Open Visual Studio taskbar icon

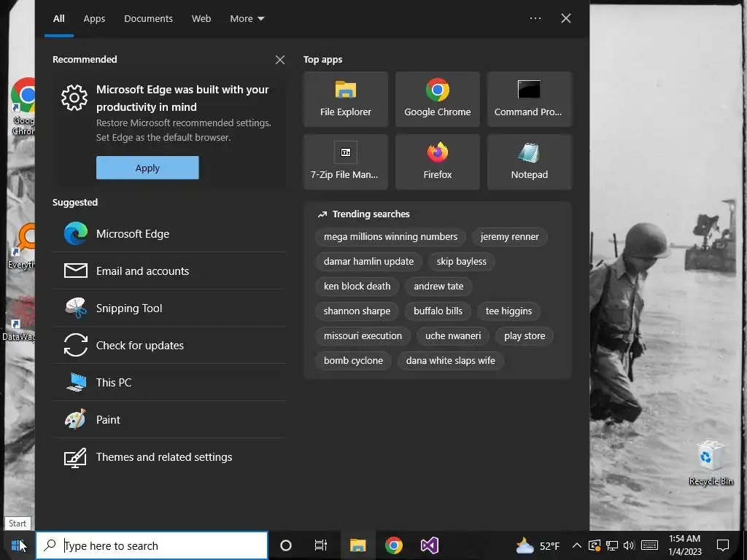pyautogui.click(x=429, y=545)
